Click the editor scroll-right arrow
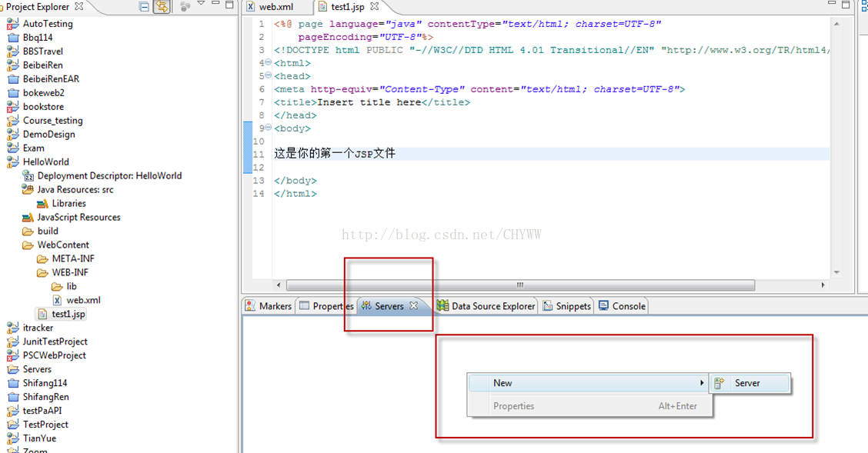 pyautogui.click(x=823, y=285)
